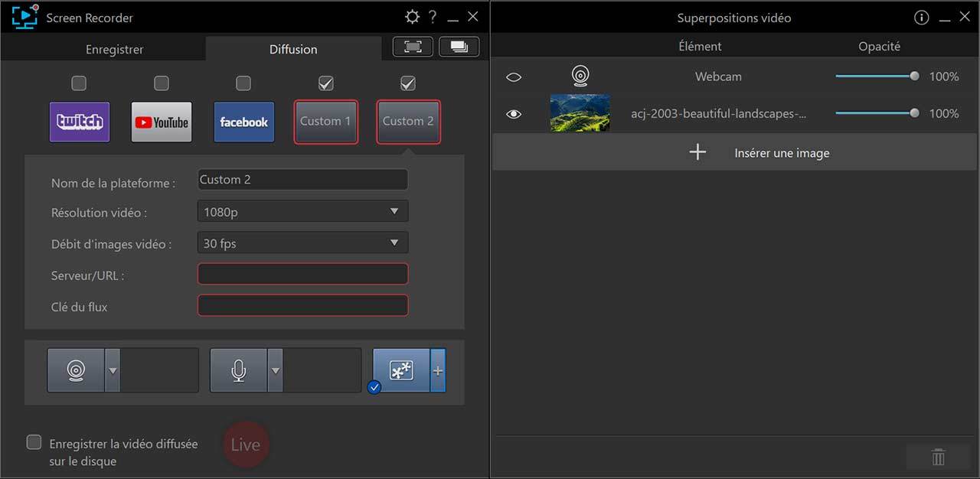Open info icon in Superpositions vidéo
This screenshot has width=980, height=479.
click(x=922, y=17)
